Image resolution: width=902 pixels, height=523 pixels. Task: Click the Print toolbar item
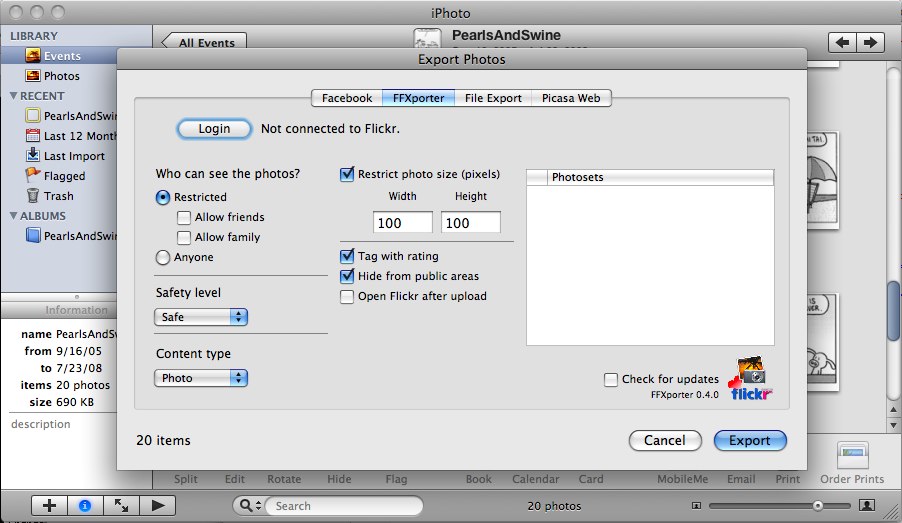coord(788,479)
